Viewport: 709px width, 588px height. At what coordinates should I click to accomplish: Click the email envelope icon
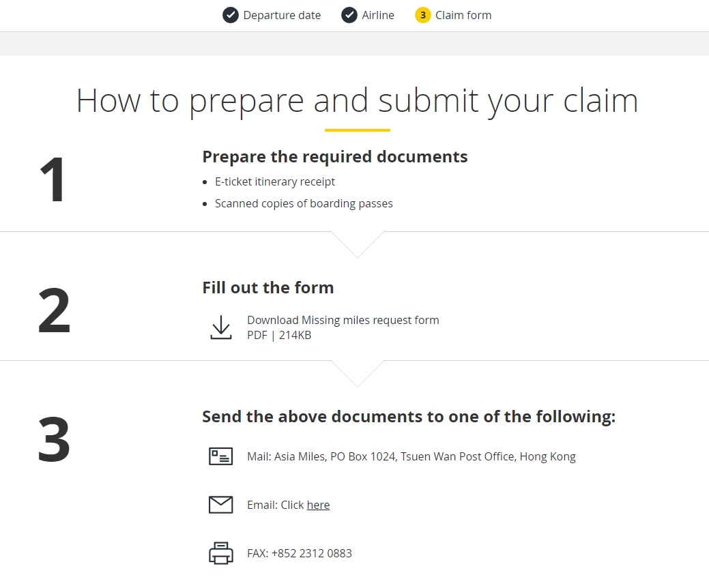pyautogui.click(x=220, y=504)
